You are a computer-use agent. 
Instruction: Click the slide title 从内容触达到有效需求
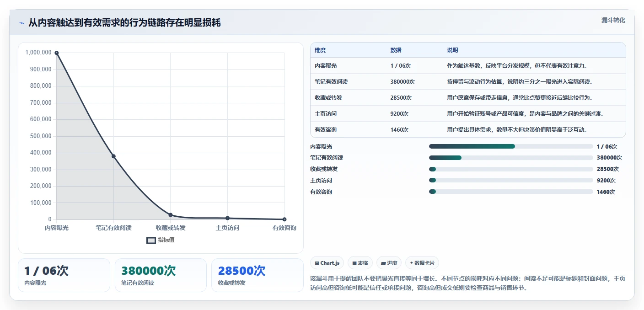[124, 23]
